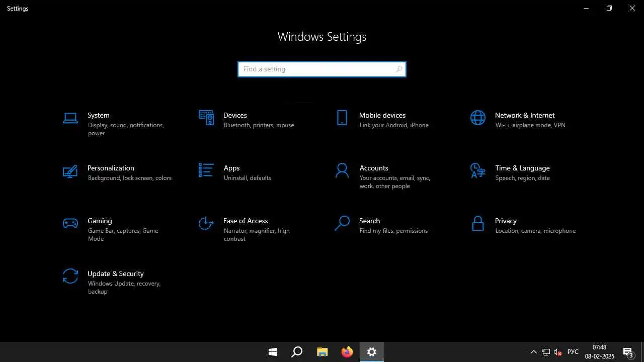This screenshot has width=644, height=362.
Task: Open Search magnifier category icon
Action: pyautogui.click(x=342, y=223)
